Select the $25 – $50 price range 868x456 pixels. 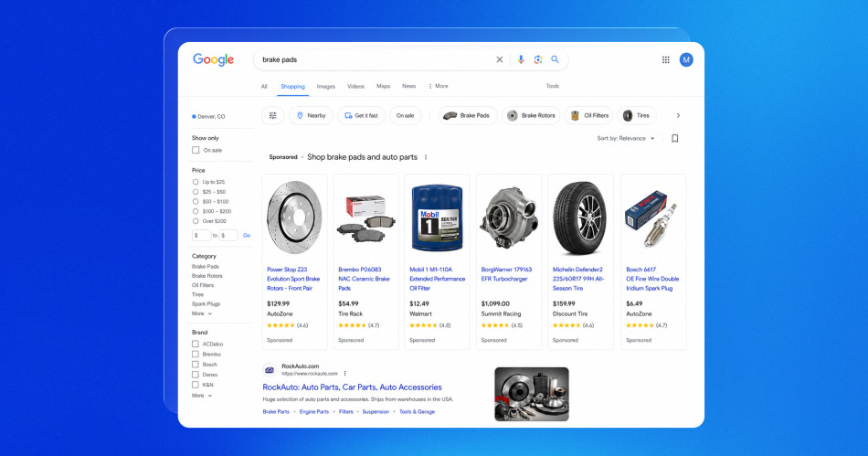(196, 192)
